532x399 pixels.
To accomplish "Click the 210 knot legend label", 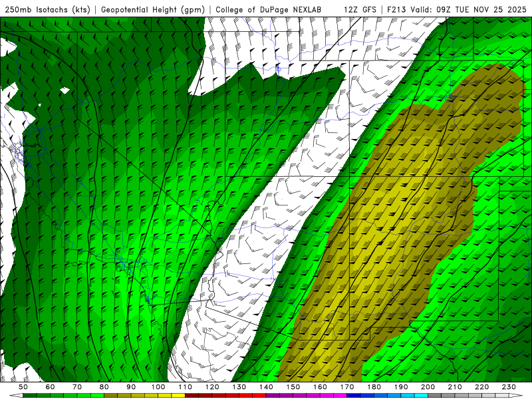I will tap(455, 387).
